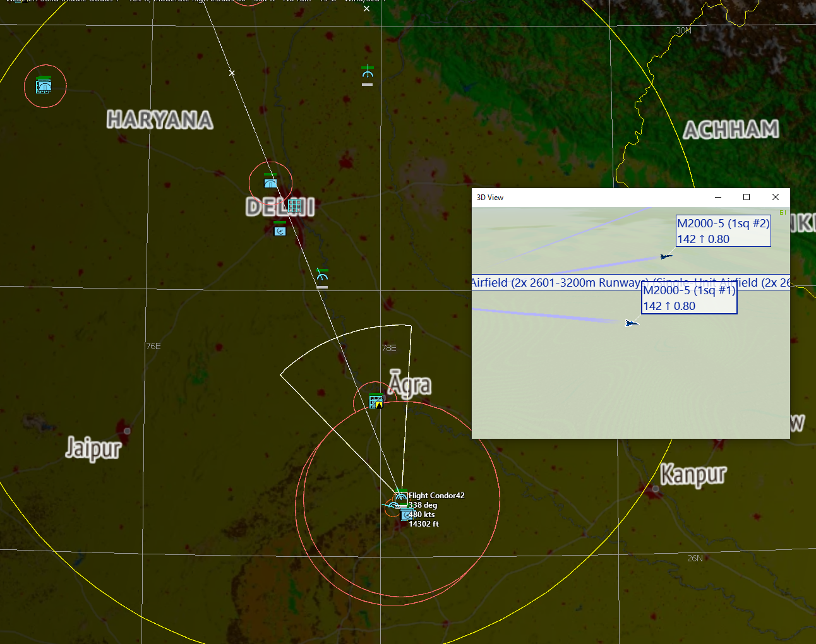Screen dimensions: 816x644
Task: Click the 338 deg heading readout
Action: coord(423,505)
